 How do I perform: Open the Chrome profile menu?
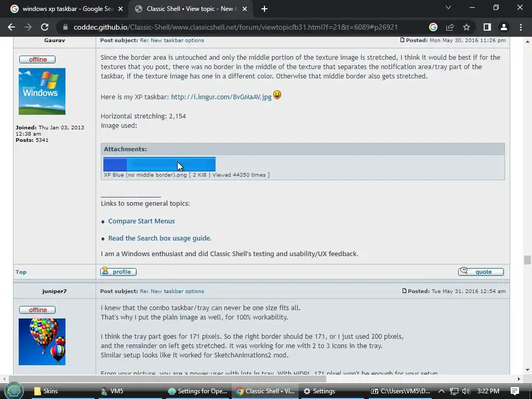504,27
